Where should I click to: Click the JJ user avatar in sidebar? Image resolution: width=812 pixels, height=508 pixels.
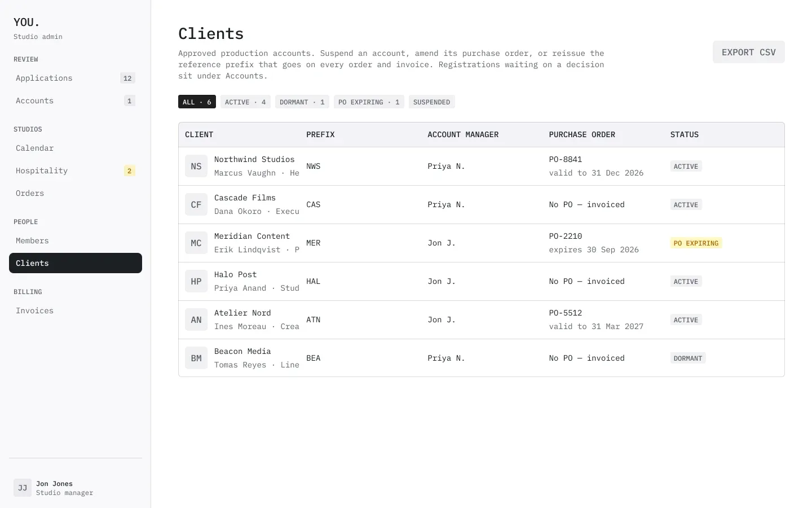tap(23, 488)
